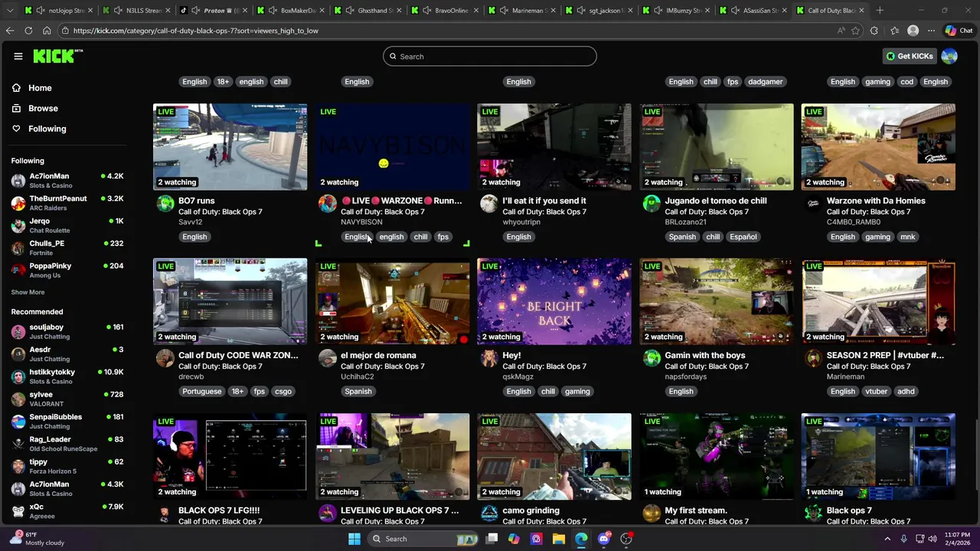Switch to the BoxMakerDa tab
The image size is (980, 551).
pos(292,11)
